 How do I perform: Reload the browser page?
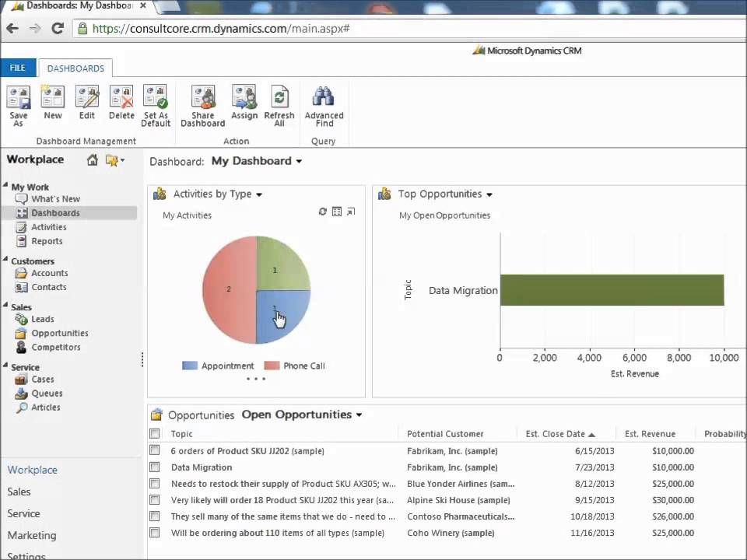(x=58, y=29)
